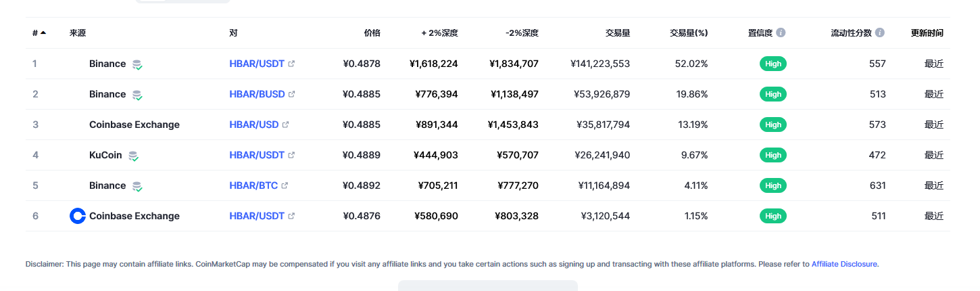This screenshot has height=291, width=980.
Task: Open the Affiliate Disclosure link
Action: coord(844,264)
